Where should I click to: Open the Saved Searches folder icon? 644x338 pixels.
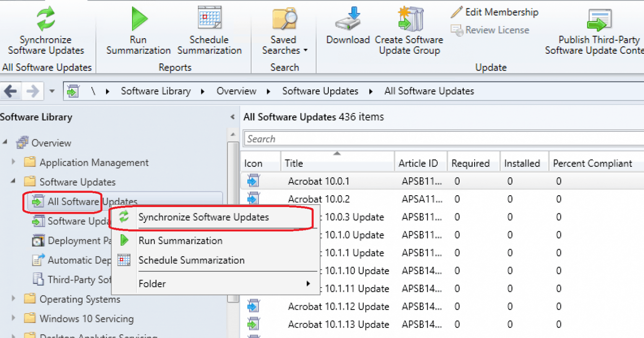[285, 19]
